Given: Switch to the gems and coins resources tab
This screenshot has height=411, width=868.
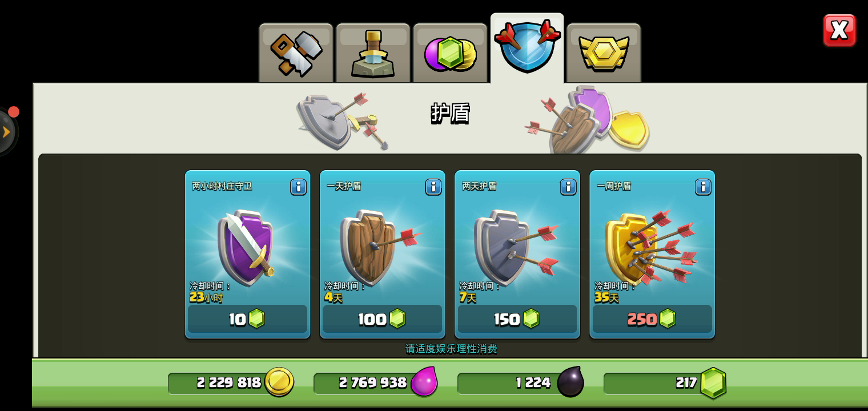Looking at the screenshot, I should pos(450,54).
